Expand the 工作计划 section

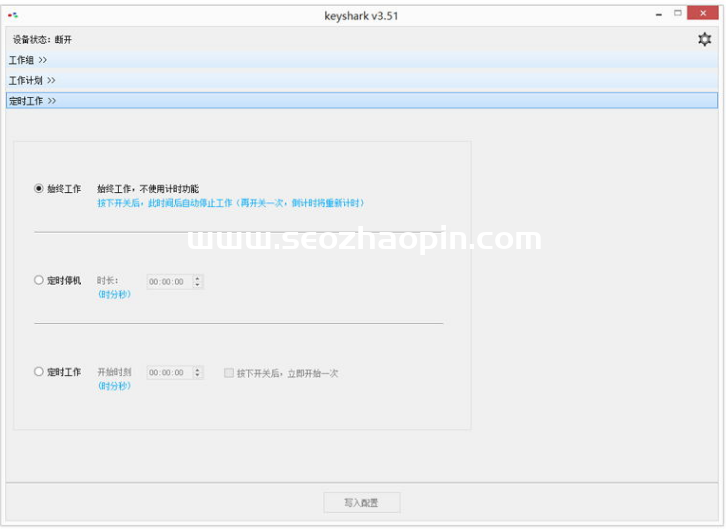[32, 80]
